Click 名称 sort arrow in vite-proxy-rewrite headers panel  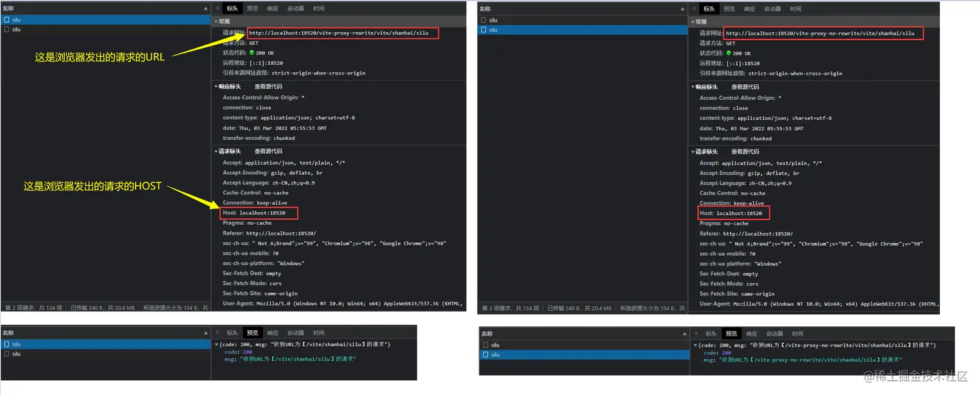[x=206, y=8]
